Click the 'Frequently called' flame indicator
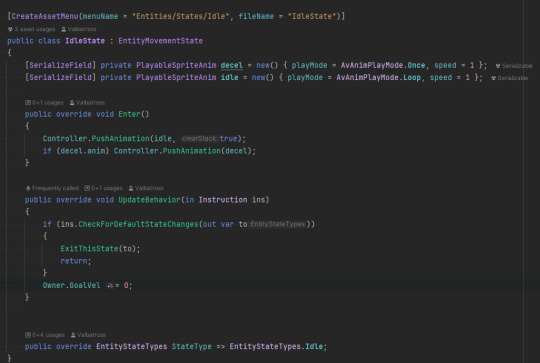This screenshot has height=363, width=540. click(x=28, y=188)
